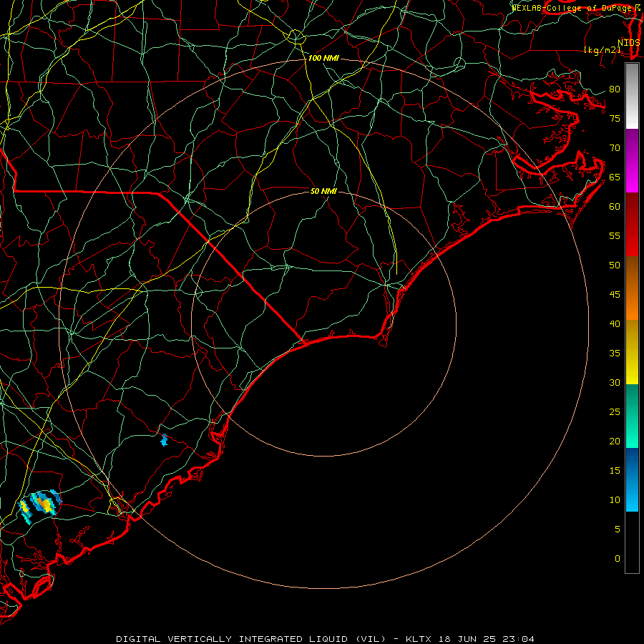The image size is (644, 644).
Task: Click the teal-green band of the VIL scale
Action: 632,416
